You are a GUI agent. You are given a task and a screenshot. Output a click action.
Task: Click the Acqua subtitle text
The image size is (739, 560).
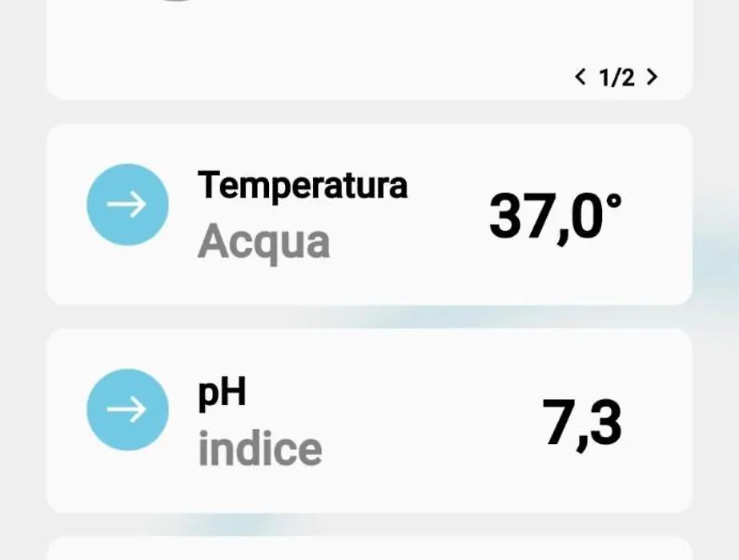[263, 242]
